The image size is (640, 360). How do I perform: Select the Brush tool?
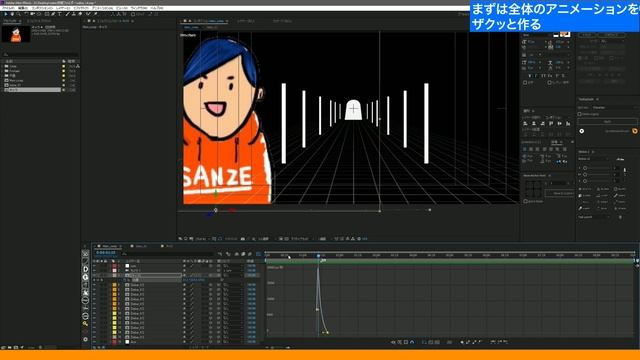pyautogui.click(x=67, y=14)
